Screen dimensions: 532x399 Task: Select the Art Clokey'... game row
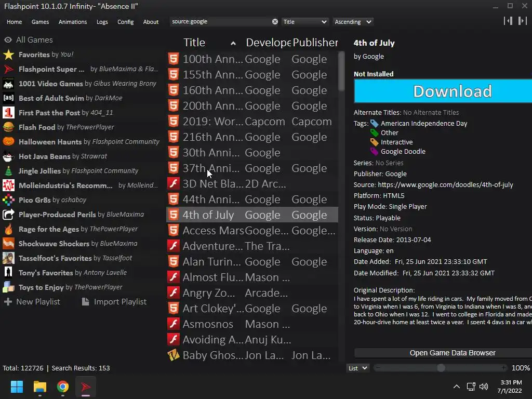pos(252,309)
